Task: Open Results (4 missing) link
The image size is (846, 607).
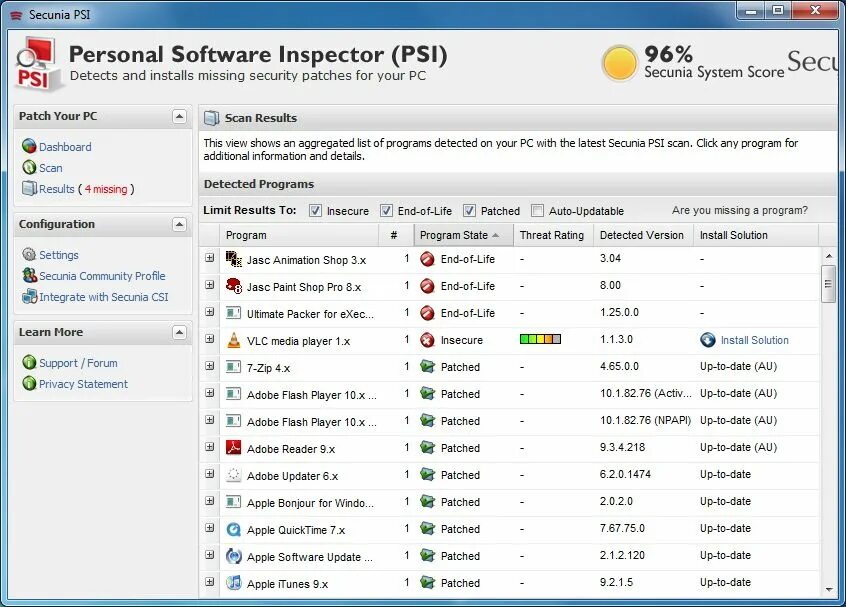Action: click(87, 189)
